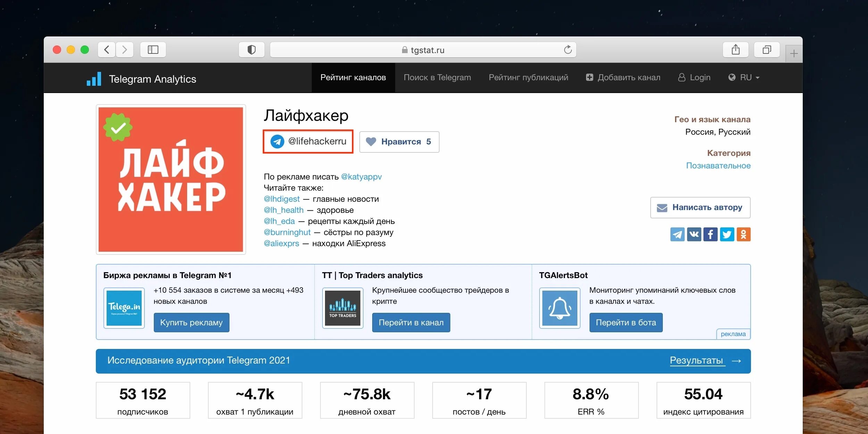868x434 pixels.
Task: Click the Telegram Analytics site title
Action: (x=152, y=79)
